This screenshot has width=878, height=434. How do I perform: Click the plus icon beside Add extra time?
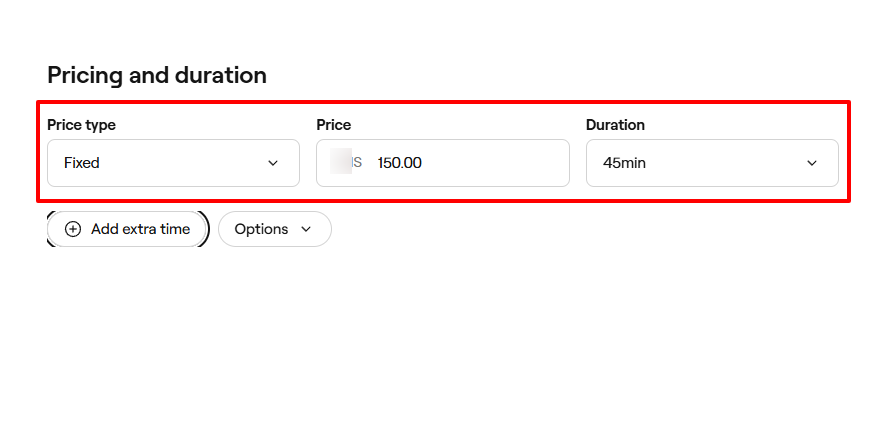(x=73, y=229)
